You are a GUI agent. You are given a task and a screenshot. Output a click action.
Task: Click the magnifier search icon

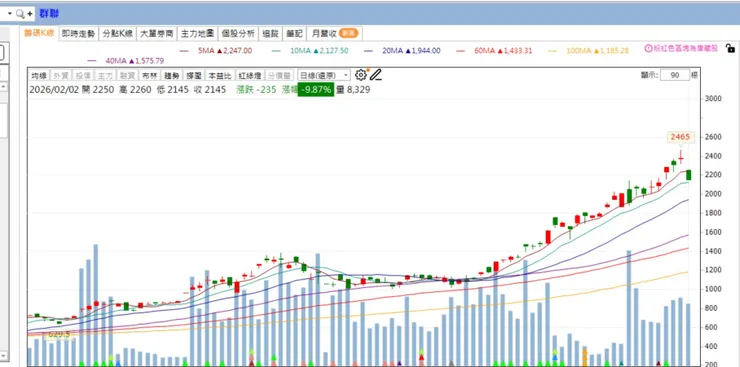(x=20, y=14)
